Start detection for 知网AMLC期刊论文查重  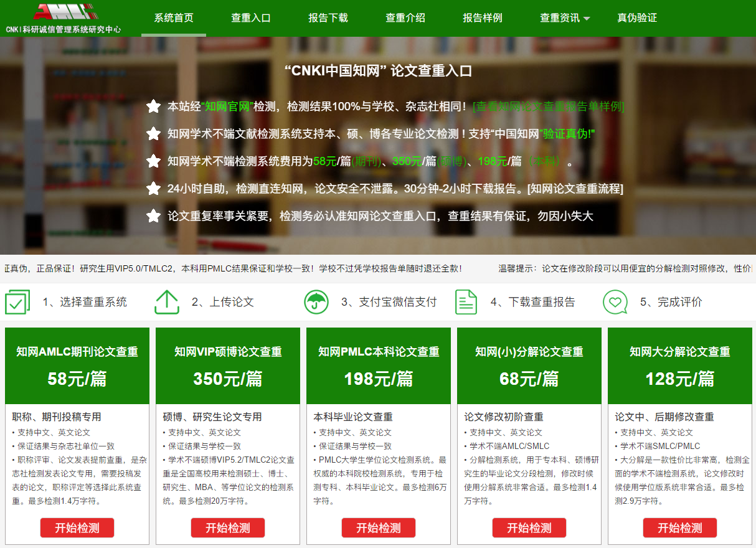click(x=77, y=527)
